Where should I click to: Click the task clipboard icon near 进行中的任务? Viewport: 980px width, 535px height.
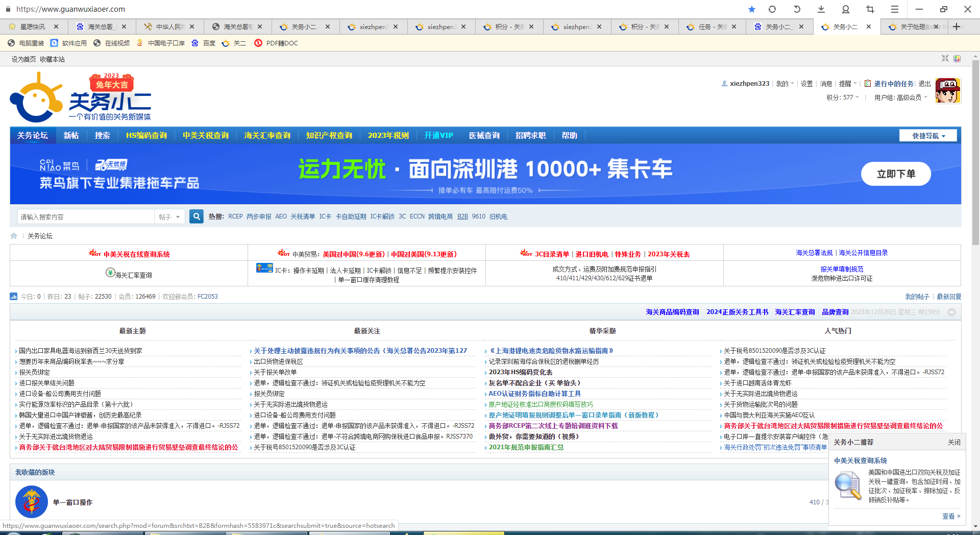point(867,84)
